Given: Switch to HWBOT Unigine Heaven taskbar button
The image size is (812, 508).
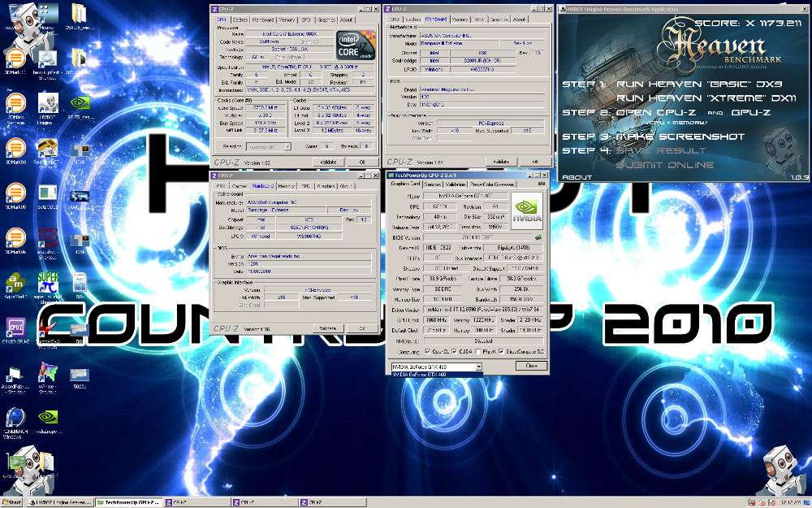Looking at the screenshot, I should point(60,502).
